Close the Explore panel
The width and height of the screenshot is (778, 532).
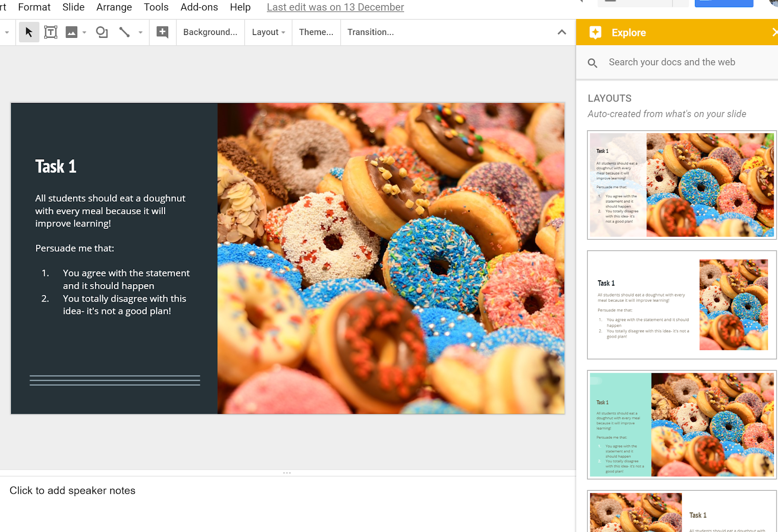pos(775,32)
